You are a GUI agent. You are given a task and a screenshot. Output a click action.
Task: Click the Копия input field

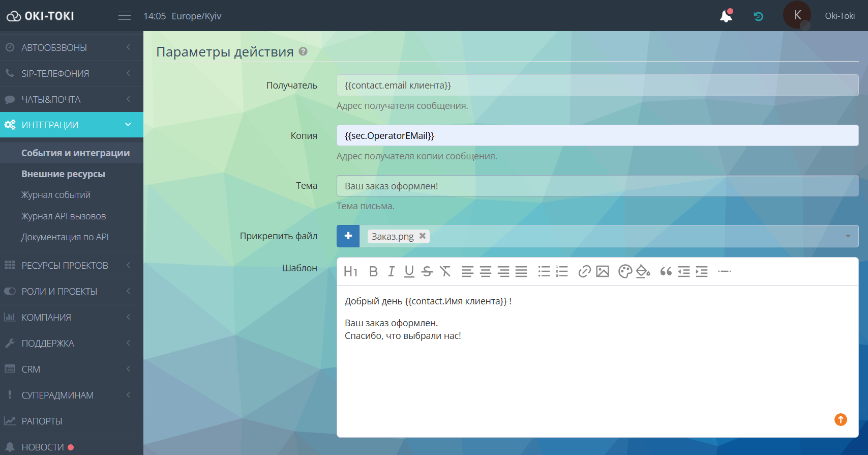597,135
